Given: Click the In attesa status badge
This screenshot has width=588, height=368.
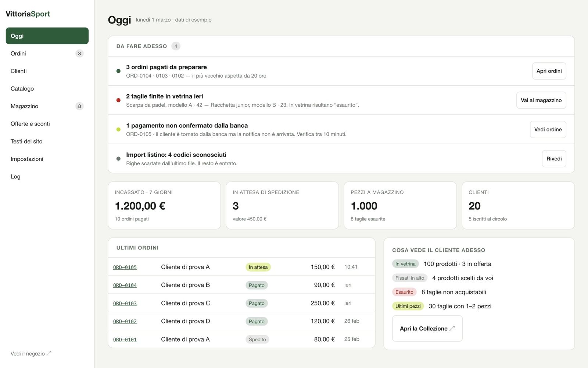Looking at the screenshot, I should (x=258, y=267).
